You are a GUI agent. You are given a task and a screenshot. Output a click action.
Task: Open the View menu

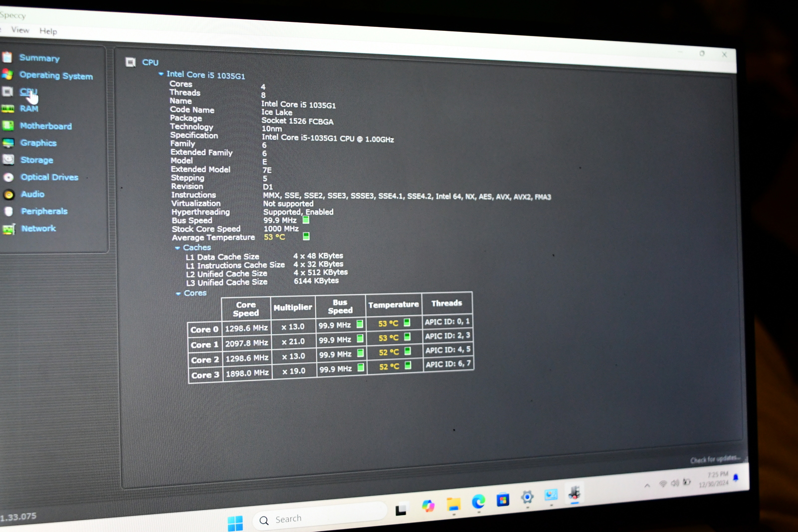pos(20,30)
